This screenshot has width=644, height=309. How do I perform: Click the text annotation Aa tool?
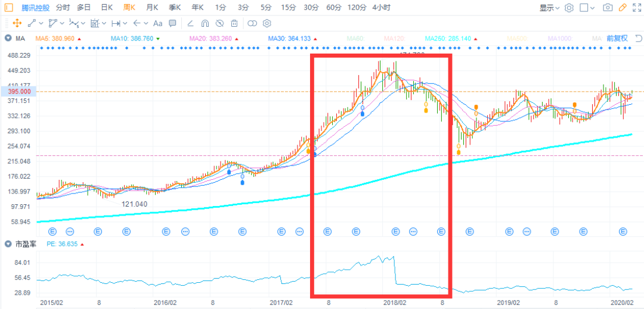157,23
